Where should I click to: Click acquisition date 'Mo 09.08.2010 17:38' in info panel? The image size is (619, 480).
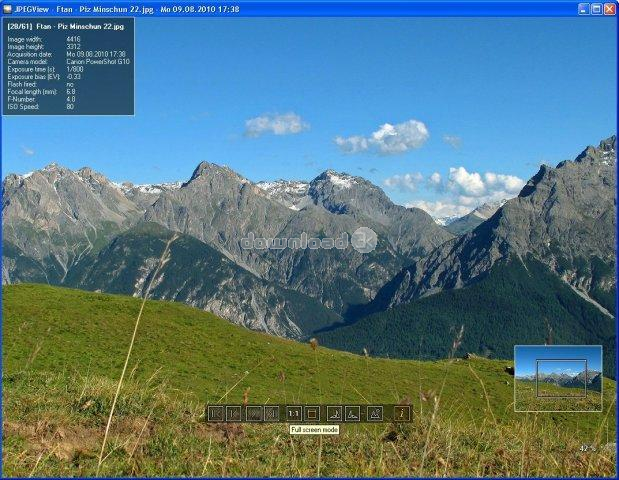[96, 54]
